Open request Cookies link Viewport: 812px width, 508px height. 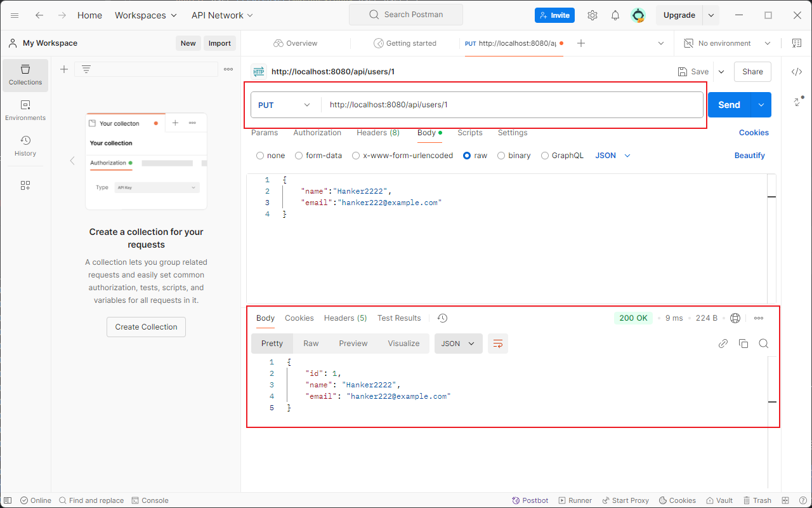point(754,133)
